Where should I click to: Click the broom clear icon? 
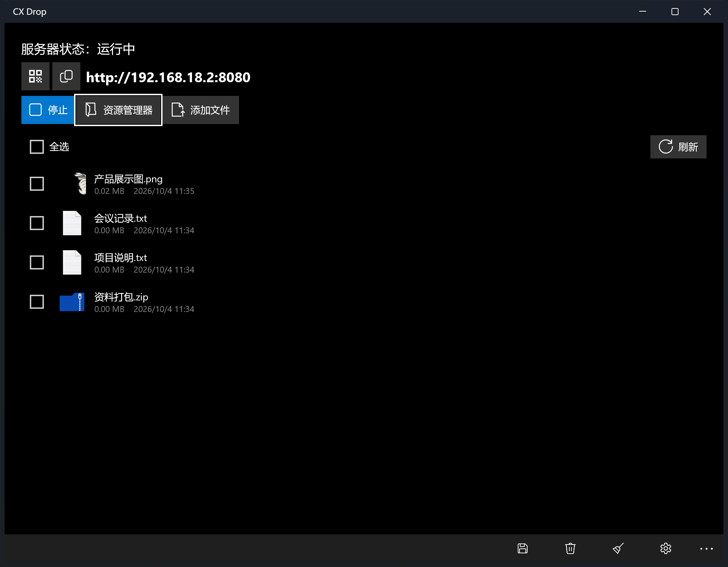(618, 548)
